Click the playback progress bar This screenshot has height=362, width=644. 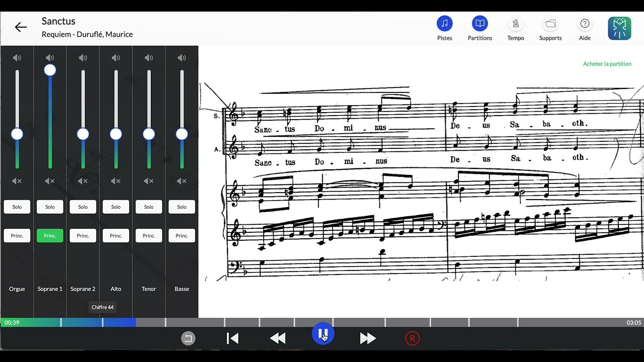pyautogui.click(x=322, y=322)
